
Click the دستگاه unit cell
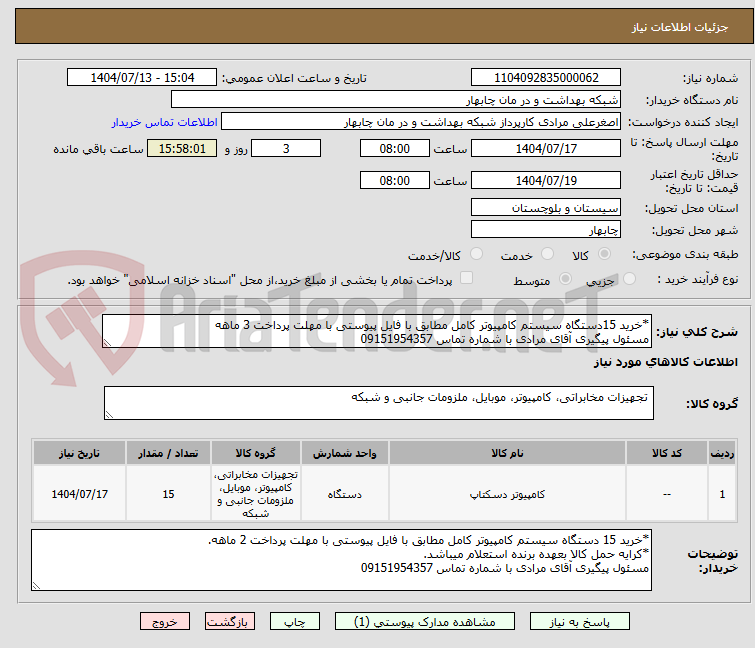point(344,494)
